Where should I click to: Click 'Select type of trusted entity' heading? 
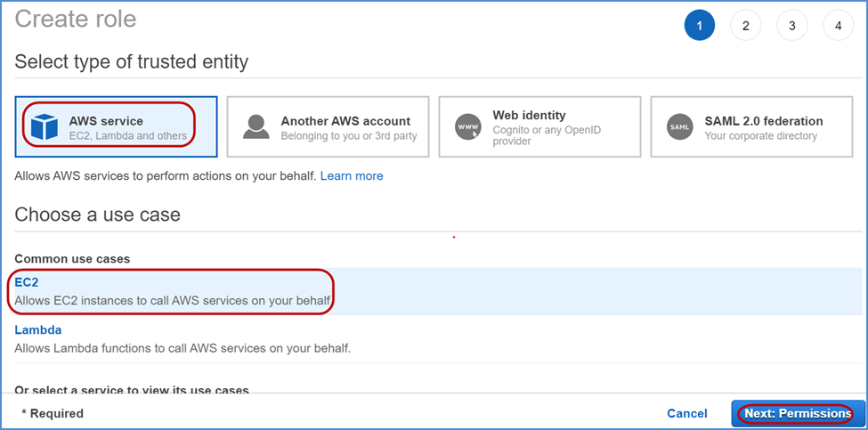131,62
